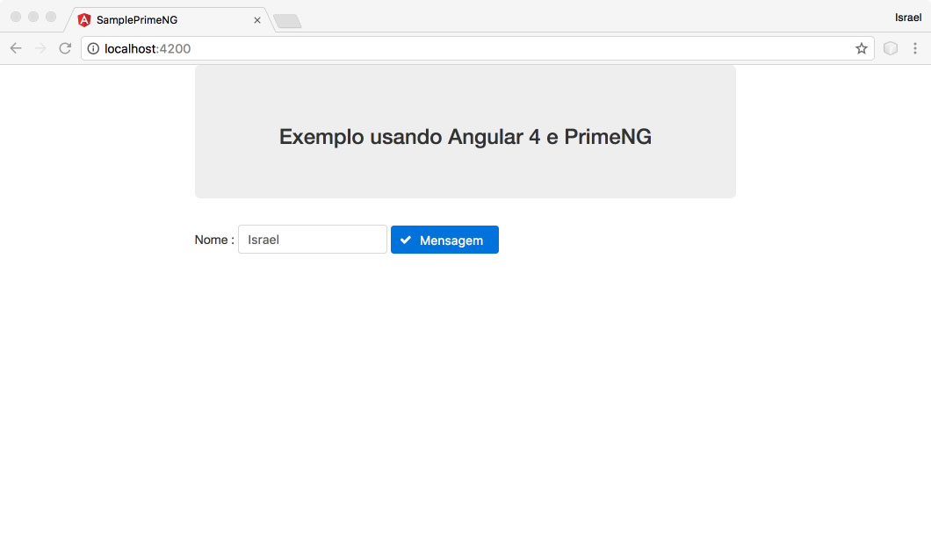931x560 pixels.
Task: Open the Chrome three-dot menu
Action: pos(916,48)
